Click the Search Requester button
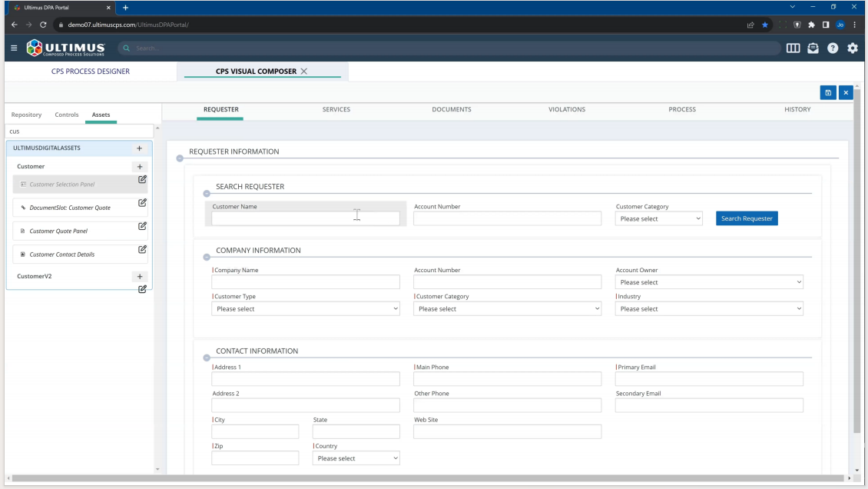This screenshot has height=489, width=868. 747,218
